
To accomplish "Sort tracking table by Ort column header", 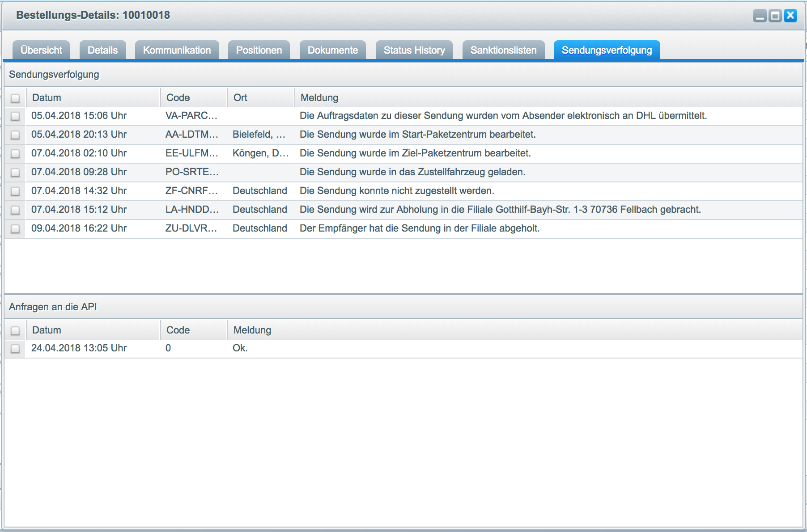I will point(261,97).
